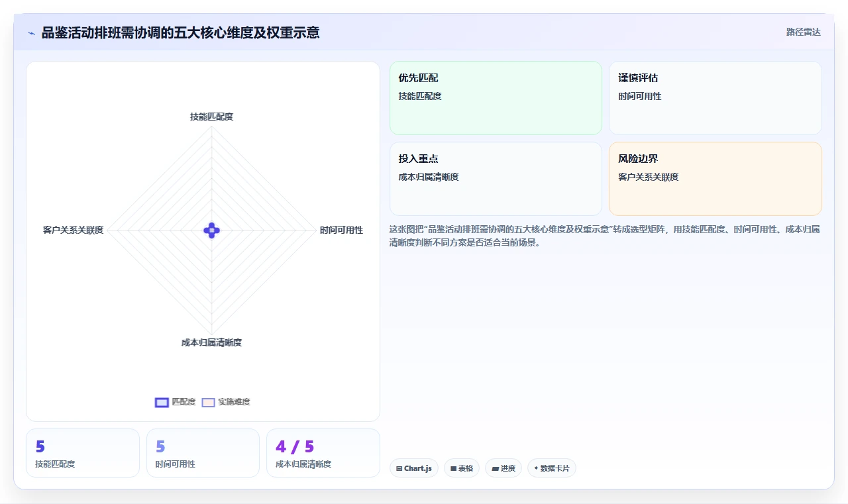Click the 进度 tag icon
The height and width of the screenshot is (504, 848).
(x=495, y=468)
